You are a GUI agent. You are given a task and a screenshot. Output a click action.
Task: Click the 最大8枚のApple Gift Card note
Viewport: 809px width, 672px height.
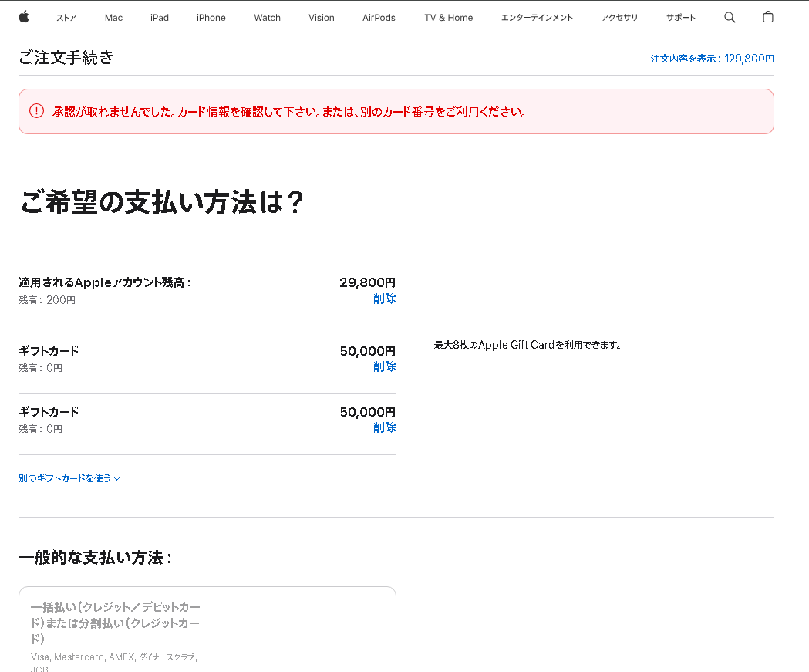point(528,345)
